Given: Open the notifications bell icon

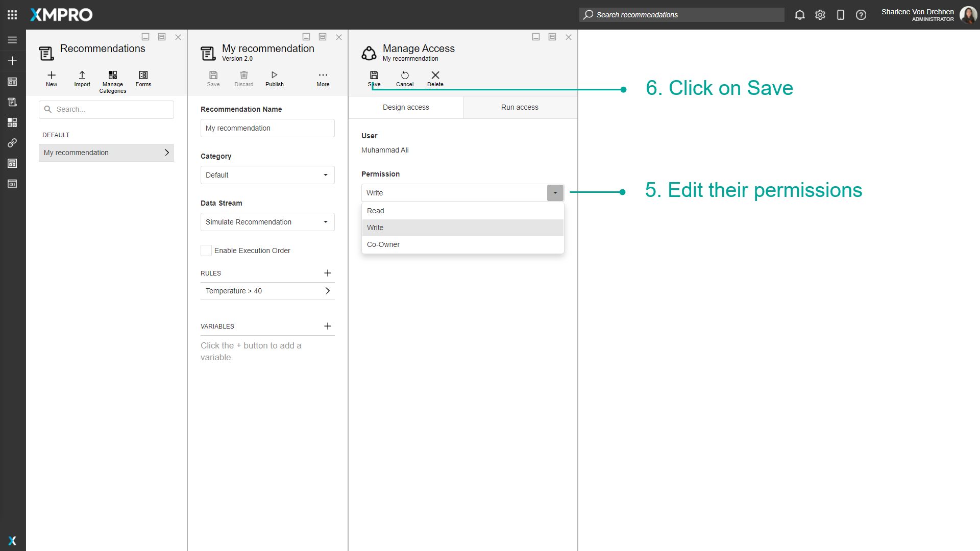Looking at the screenshot, I should [799, 15].
